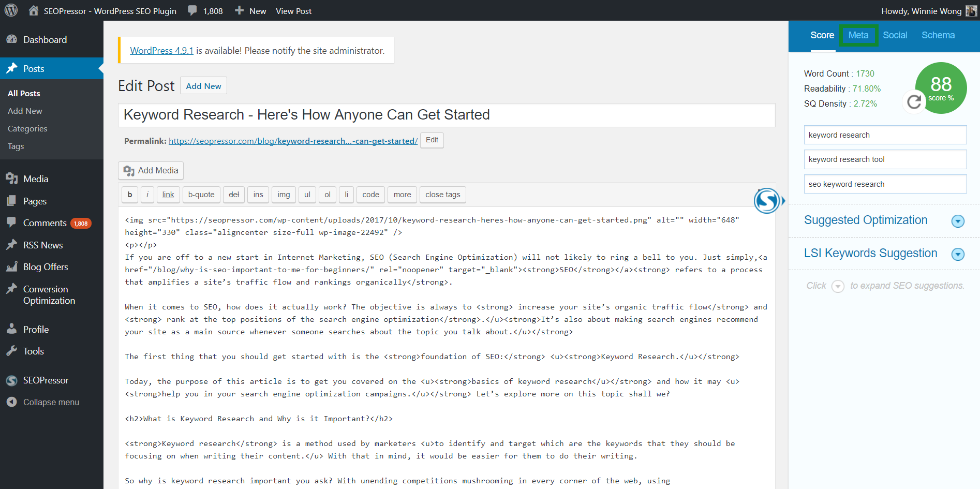Click the 'ol' quicktag button
The width and height of the screenshot is (980, 489).
click(328, 195)
